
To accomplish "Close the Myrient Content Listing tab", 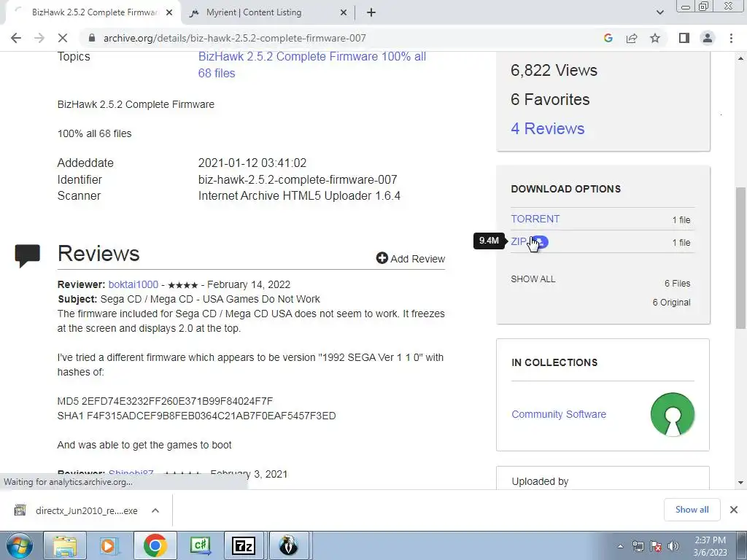I will (x=344, y=13).
